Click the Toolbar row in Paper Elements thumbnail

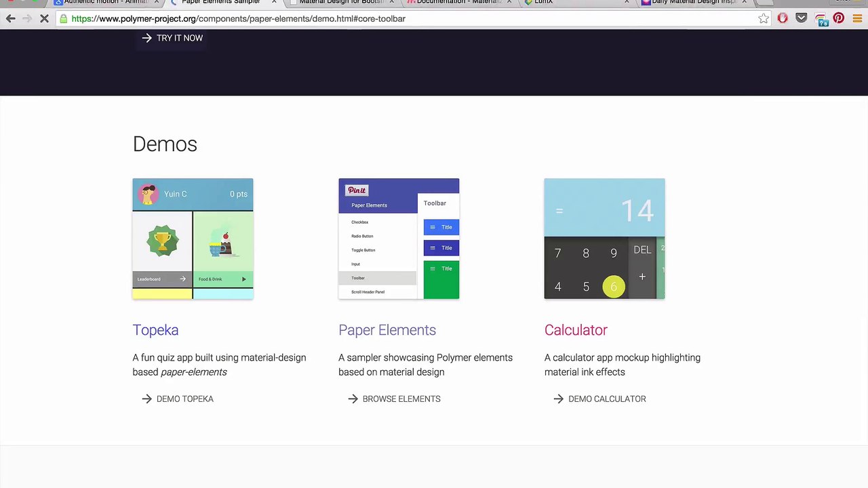(378, 278)
